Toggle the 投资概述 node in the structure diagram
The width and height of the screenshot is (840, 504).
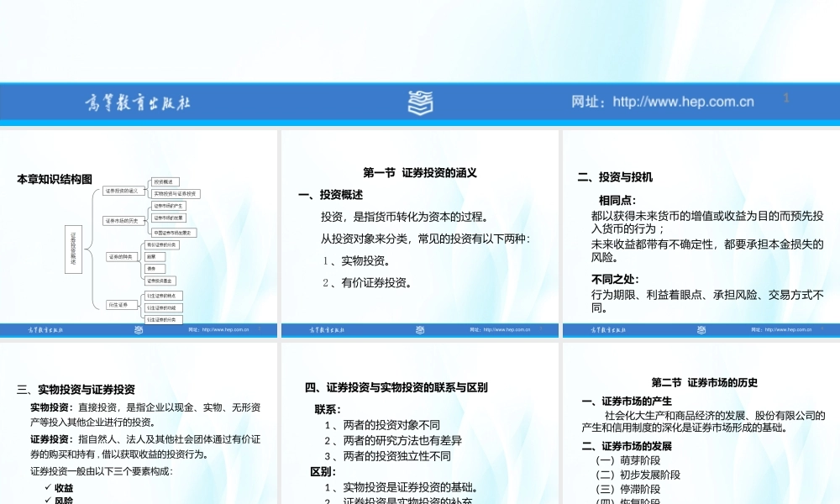[165, 181]
